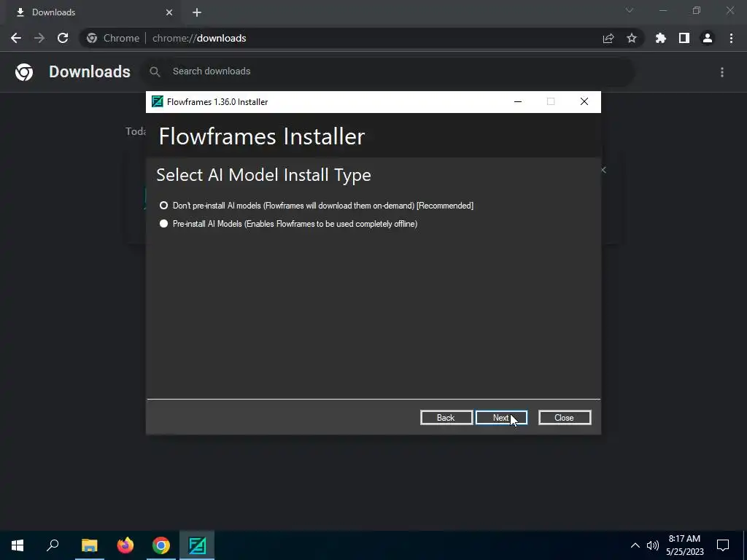Go Back to the previous installer page
This screenshot has height=560, width=747.
coord(446,418)
